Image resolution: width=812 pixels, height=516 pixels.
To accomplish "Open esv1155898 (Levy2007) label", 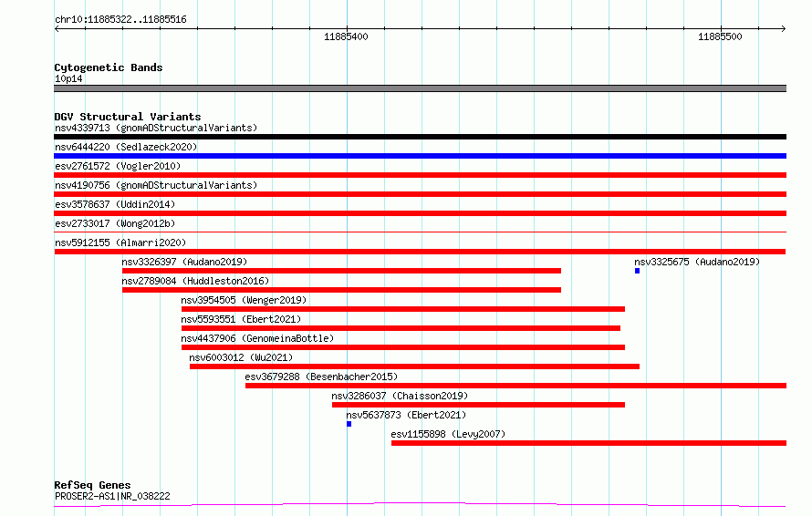I will click(448, 434).
